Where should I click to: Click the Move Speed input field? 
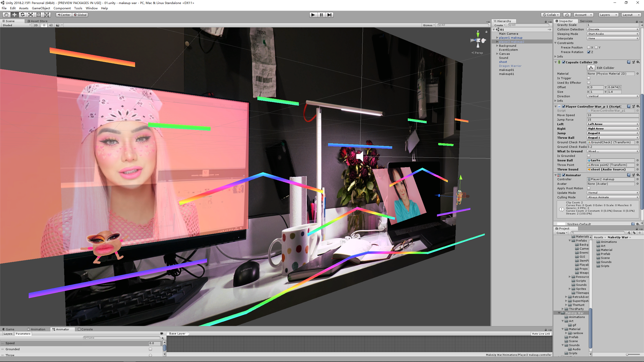pos(613,115)
